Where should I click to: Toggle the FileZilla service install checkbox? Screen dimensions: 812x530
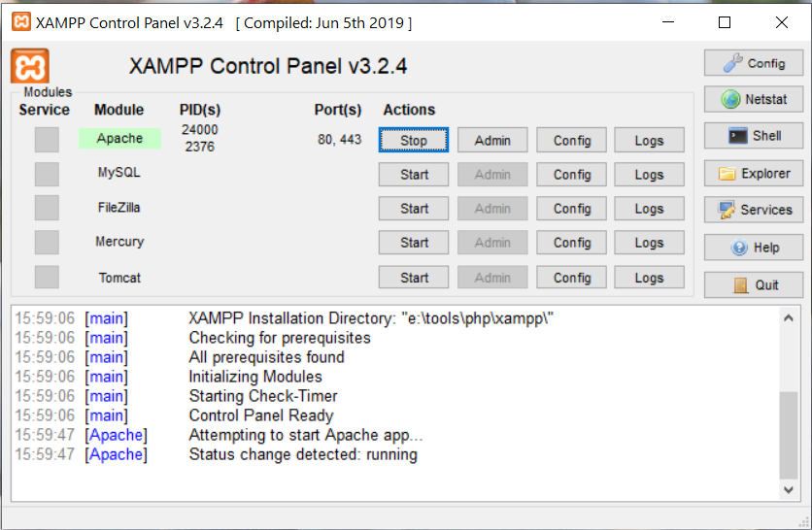tap(47, 208)
